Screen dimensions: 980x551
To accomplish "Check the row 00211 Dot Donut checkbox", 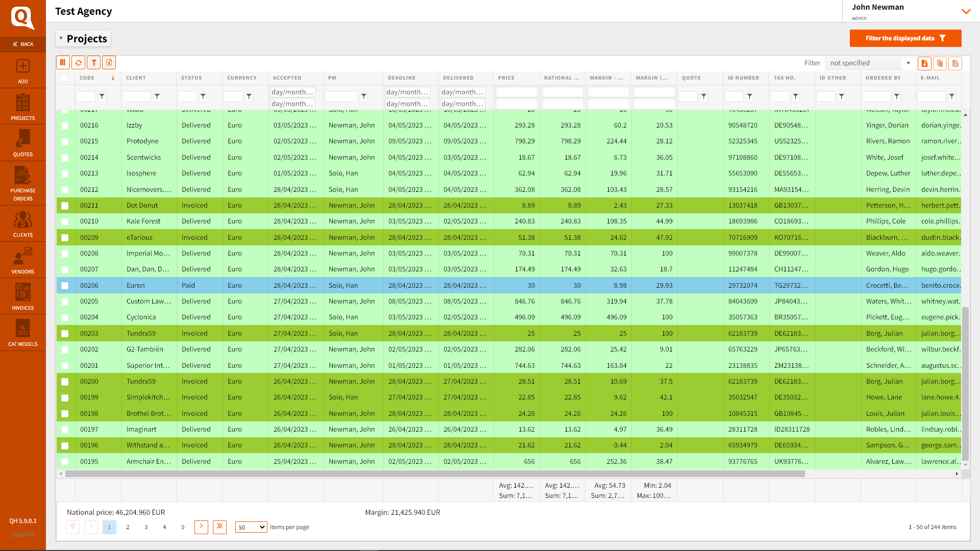I will [x=65, y=206].
